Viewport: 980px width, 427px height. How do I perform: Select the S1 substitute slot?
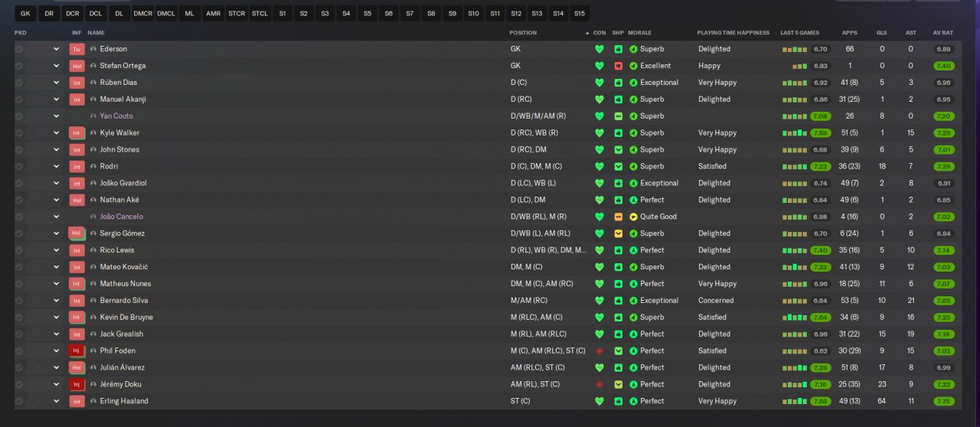click(283, 14)
